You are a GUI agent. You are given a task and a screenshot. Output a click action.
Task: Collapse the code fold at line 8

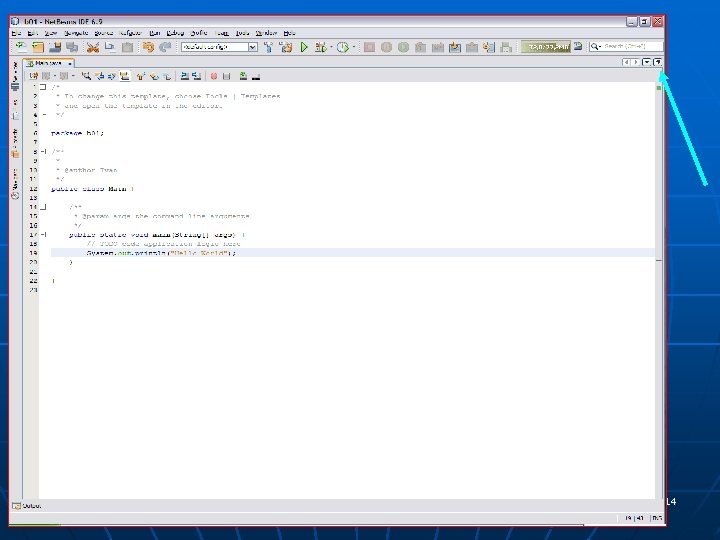click(44, 151)
